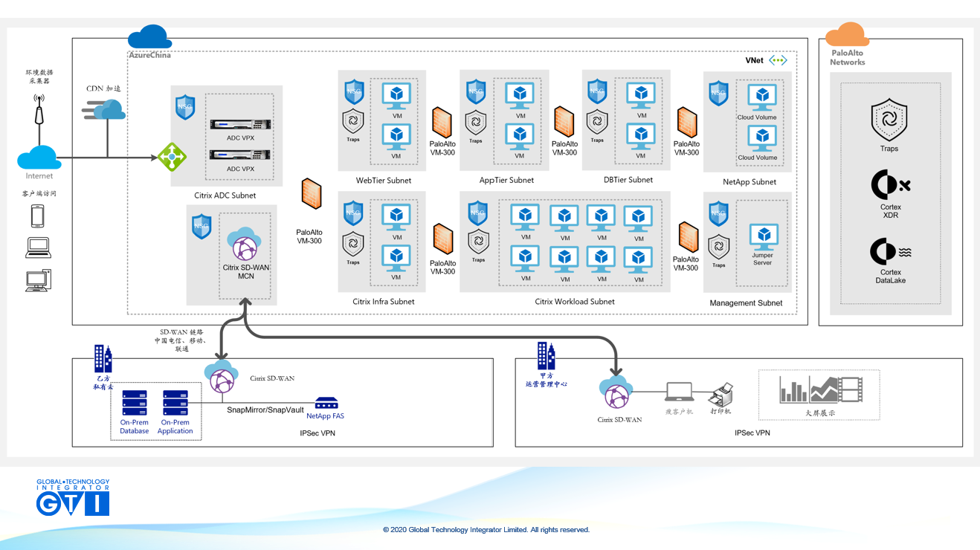Select the CDN 加速 cloud icon
The image size is (980, 550).
104,109
